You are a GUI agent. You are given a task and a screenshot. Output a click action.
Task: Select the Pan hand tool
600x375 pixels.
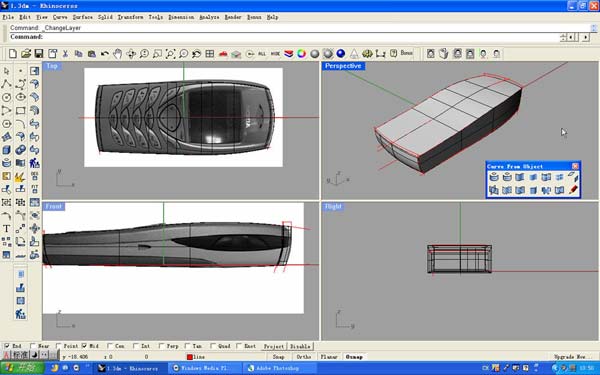(x=117, y=54)
